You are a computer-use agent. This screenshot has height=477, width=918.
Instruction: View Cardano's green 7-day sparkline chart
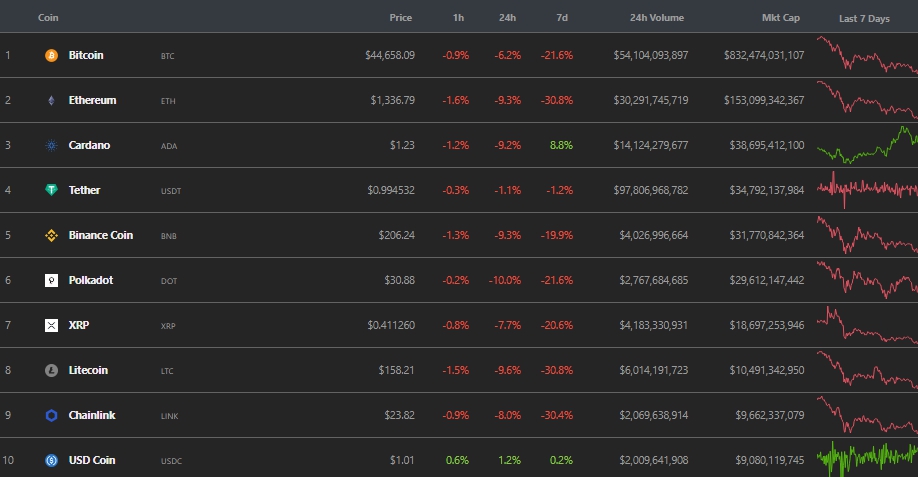(x=866, y=146)
